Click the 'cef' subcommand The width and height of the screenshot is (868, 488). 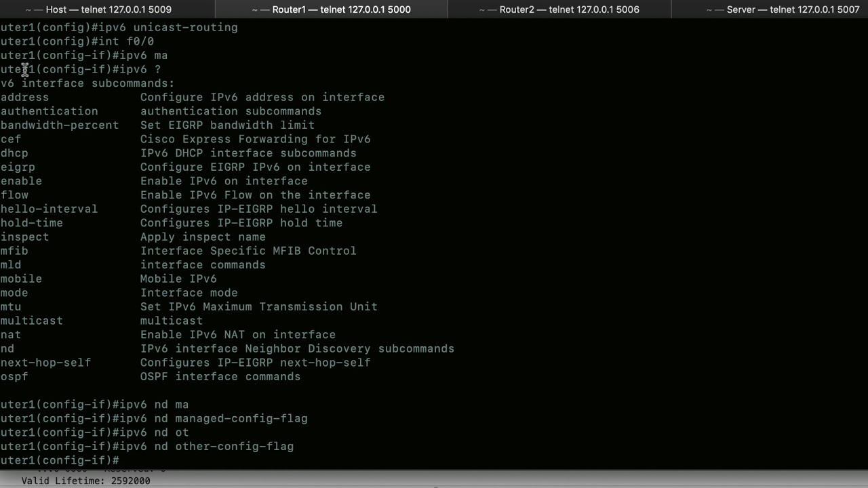coord(11,139)
